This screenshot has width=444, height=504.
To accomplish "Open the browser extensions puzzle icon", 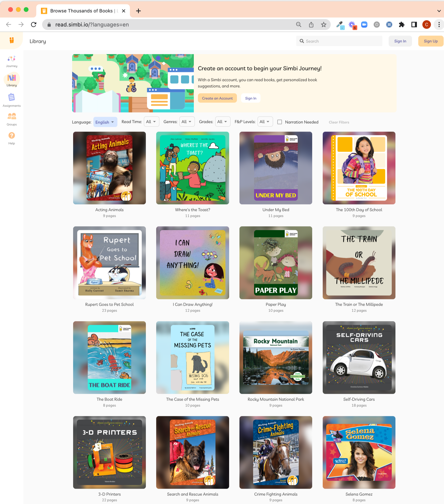I will click(x=401, y=25).
